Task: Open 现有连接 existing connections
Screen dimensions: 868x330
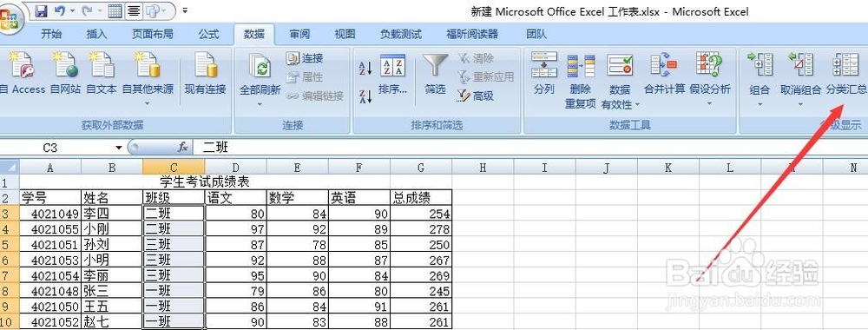Action: [x=206, y=72]
